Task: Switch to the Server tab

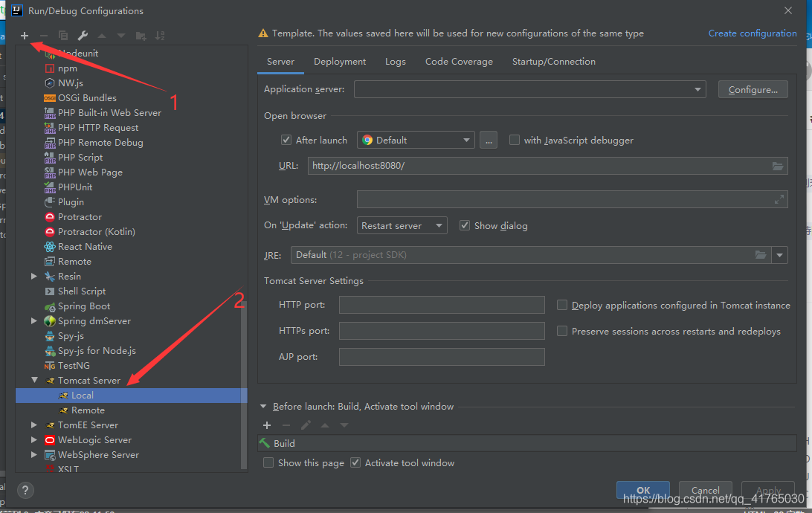Action: click(x=280, y=62)
